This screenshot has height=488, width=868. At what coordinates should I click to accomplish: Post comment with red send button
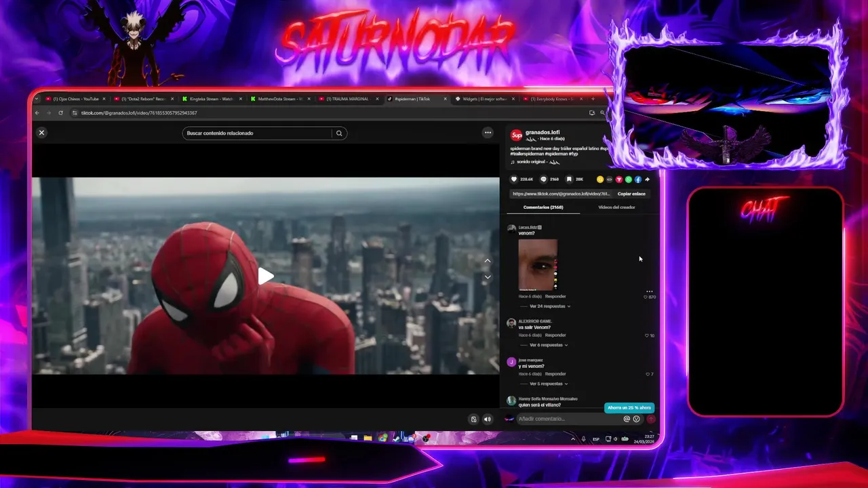651,419
